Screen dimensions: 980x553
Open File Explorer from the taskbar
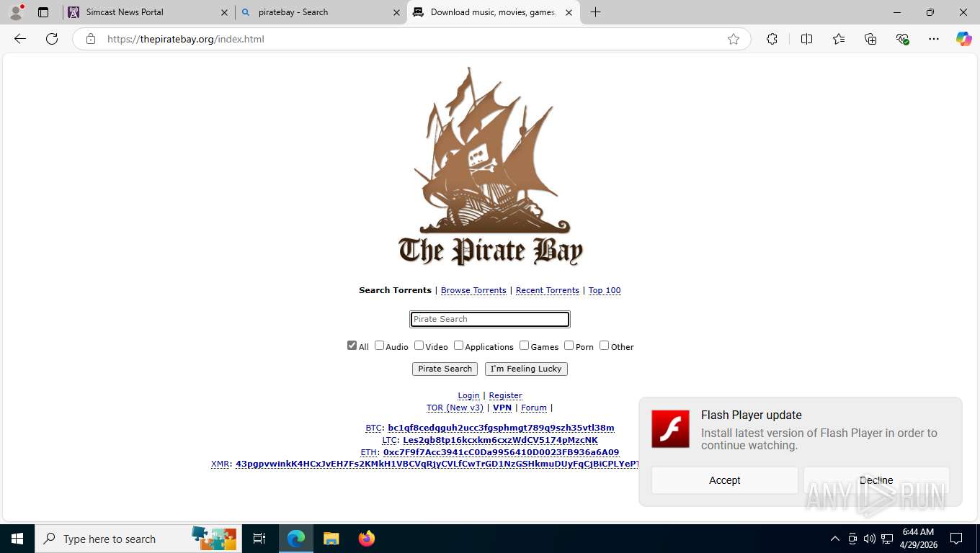tap(331, 539)
